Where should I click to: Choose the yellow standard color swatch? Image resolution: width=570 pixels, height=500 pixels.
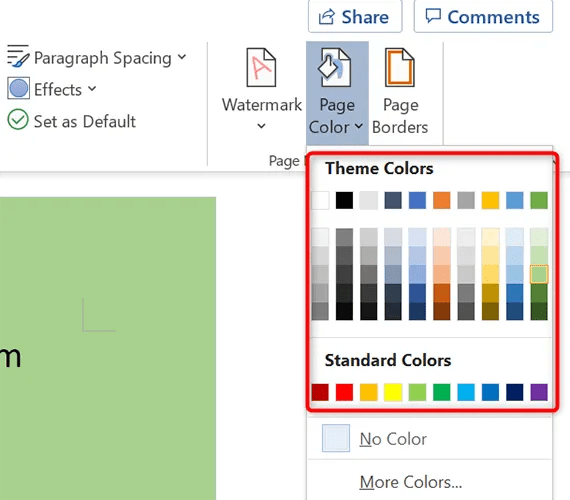(393, 392)
